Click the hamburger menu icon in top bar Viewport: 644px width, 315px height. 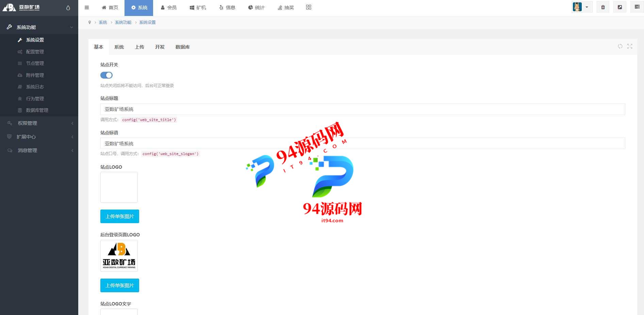click(87, 7)
